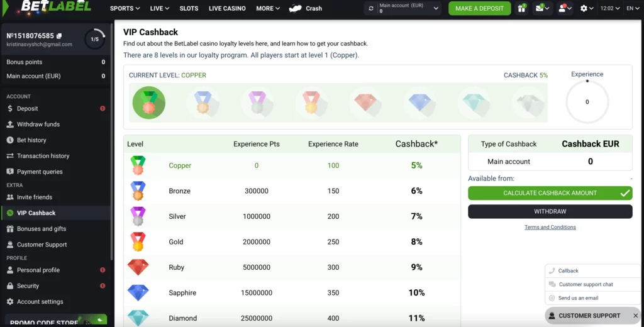Open the user profile icon menu
Image resolution: width=644 pixels, height=327 pixels.
click(x=565, y=8)
